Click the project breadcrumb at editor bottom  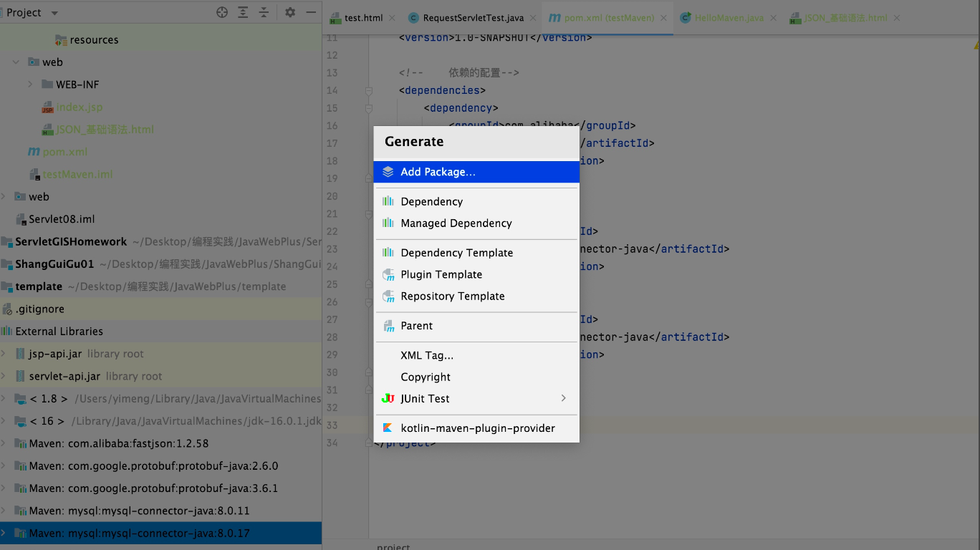coord(393,547)
